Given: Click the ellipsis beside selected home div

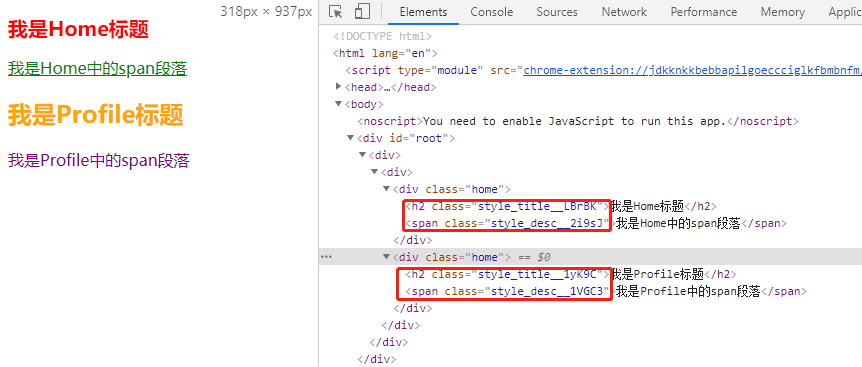Looking at the screenshot, I should pos(327,257).
